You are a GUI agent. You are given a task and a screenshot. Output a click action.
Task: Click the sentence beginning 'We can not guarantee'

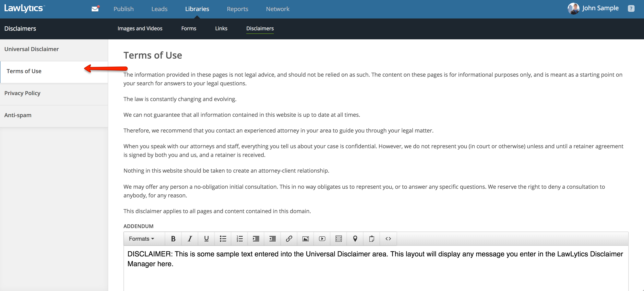pos(242,115)
